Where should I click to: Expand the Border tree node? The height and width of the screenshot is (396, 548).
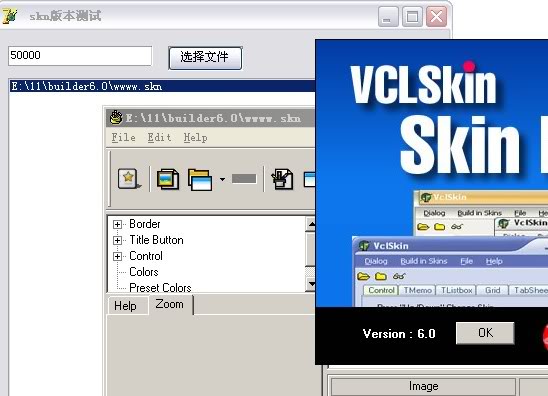[x=117, y=224]
